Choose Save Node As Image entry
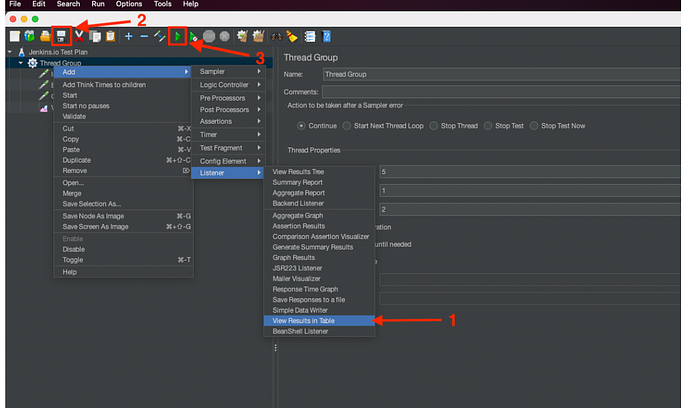The image size is (684, 408). tap(123, 216)
